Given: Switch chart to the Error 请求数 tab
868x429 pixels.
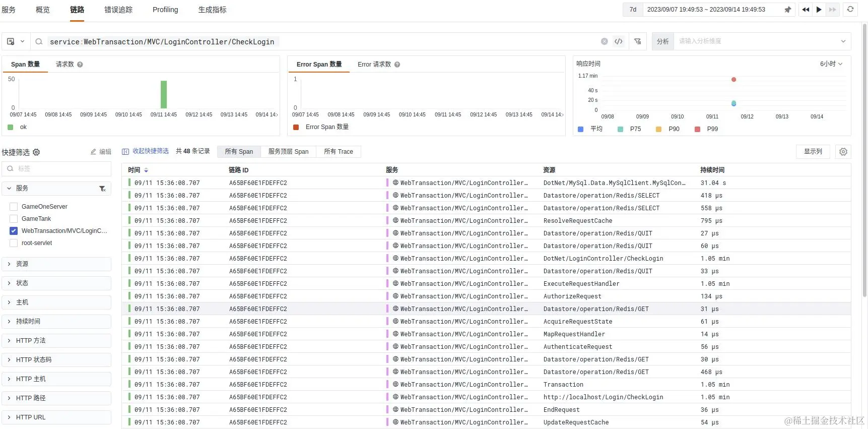Looking at the screenshot, I should [374, 65].
